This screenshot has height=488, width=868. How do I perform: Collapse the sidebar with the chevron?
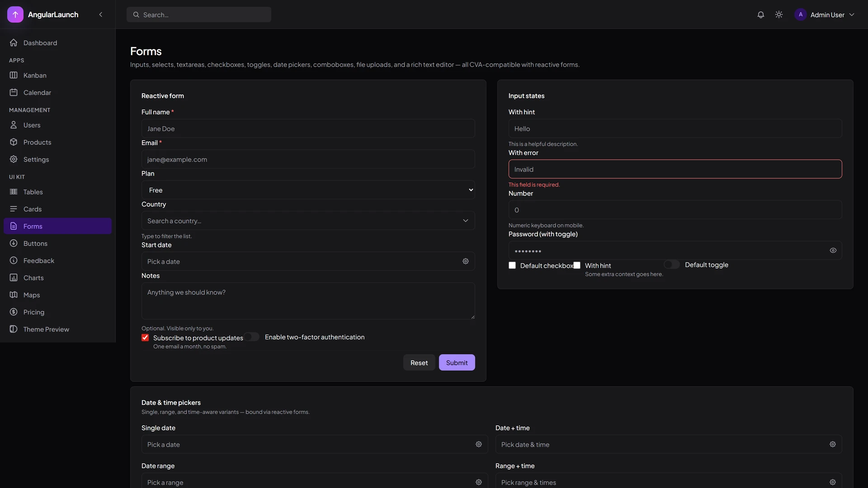[101, 14]
